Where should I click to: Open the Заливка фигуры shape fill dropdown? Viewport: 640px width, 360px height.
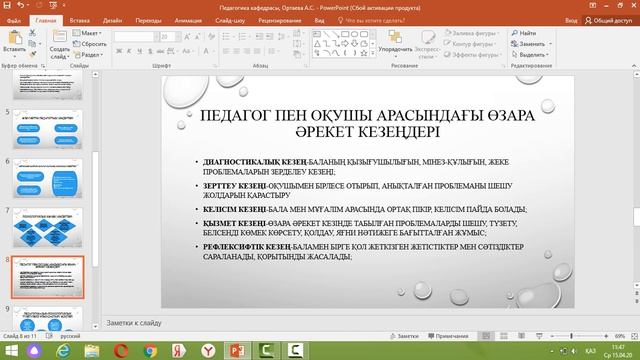tap(472, 33)
